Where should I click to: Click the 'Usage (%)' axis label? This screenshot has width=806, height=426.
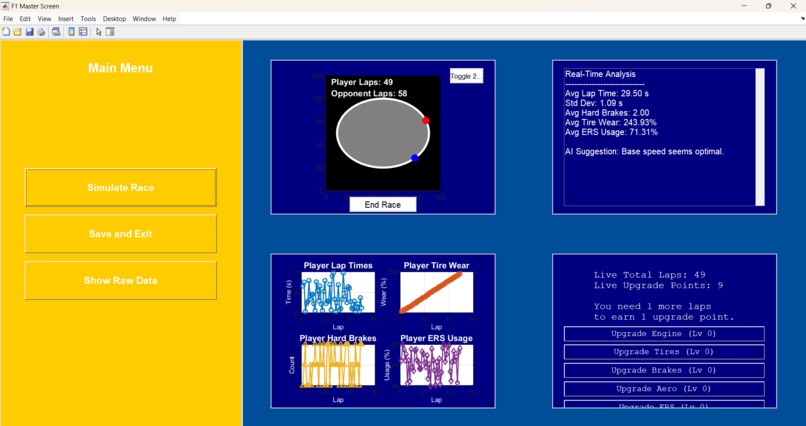387,365
